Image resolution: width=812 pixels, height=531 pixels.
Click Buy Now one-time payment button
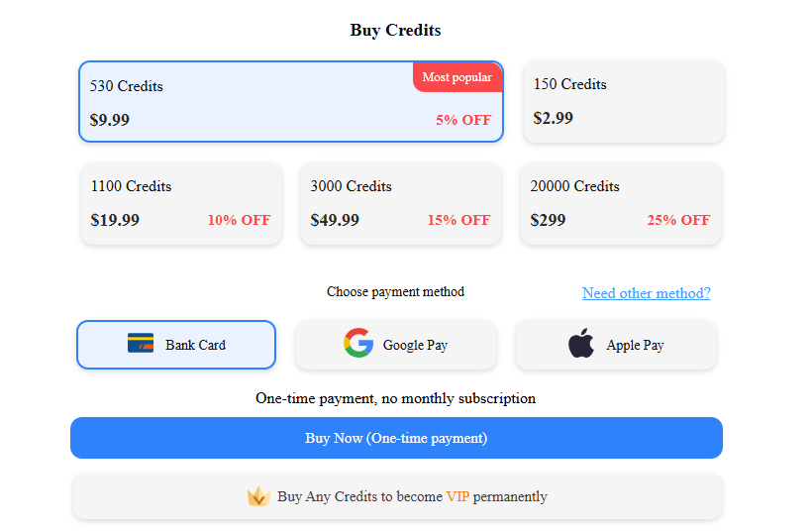[x=397, y=438]
